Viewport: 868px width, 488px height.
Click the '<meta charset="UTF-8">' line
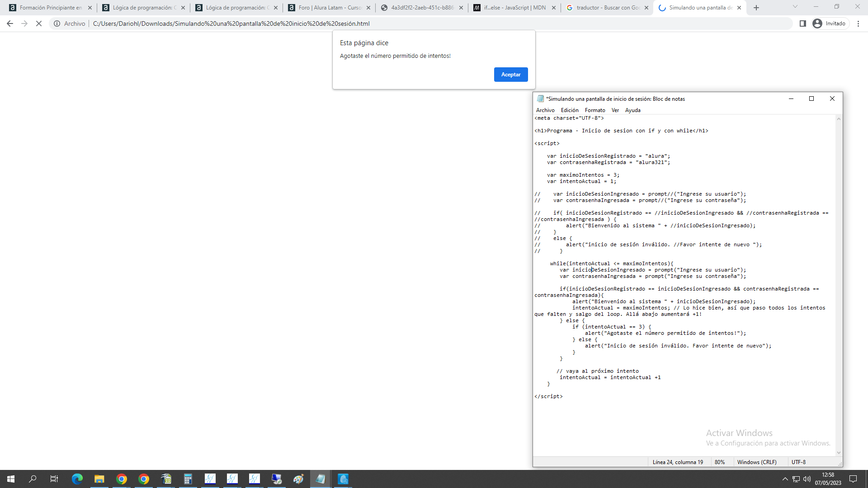pos(569,118)
